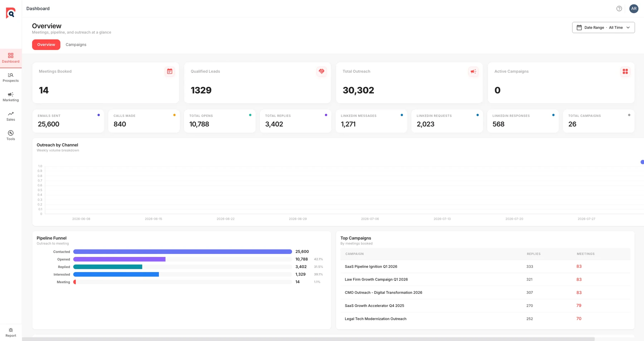Open the Prospects sidebar icon
This screenshot has width=644, height=341.
[x=11, y=77]
